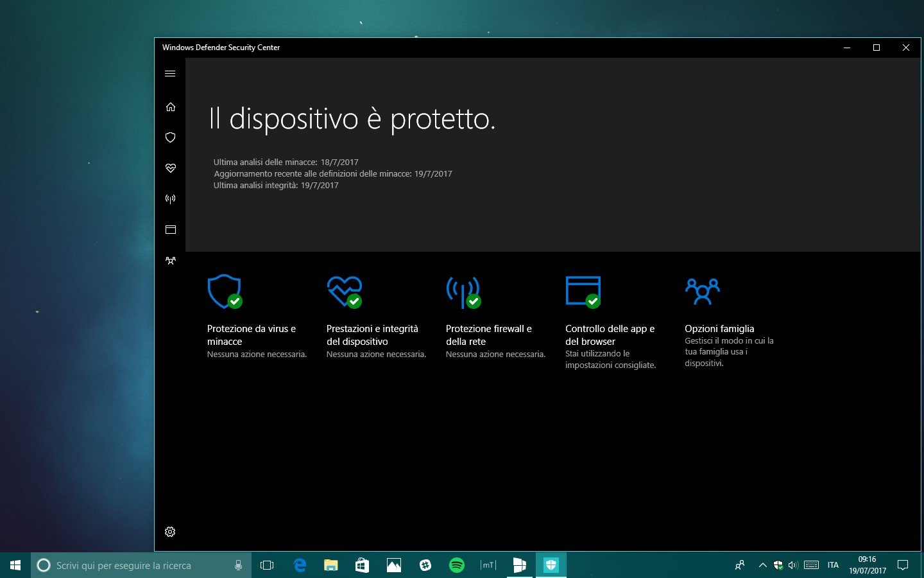Open the clock showing 09:16
This screenshot has height=578, width=924.
click(867, 565)
